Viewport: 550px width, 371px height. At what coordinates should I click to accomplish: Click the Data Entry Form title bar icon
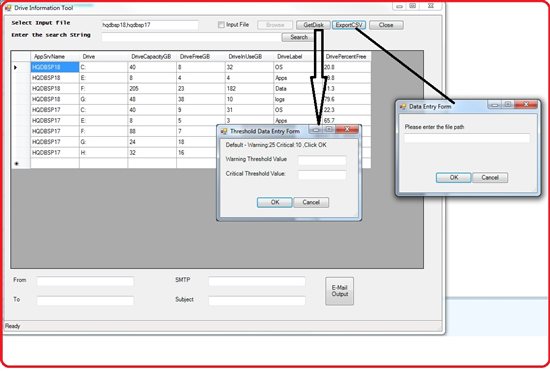[x=403, y=106]
